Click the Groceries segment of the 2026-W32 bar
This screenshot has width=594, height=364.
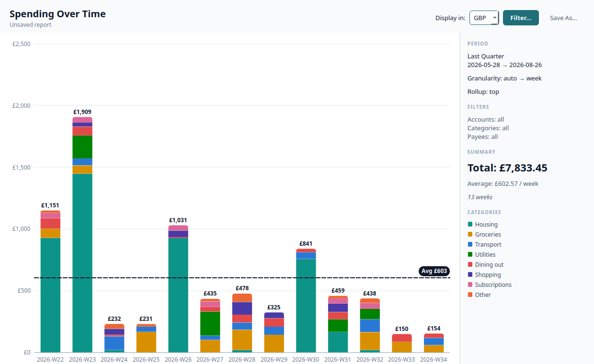[370, 341]
